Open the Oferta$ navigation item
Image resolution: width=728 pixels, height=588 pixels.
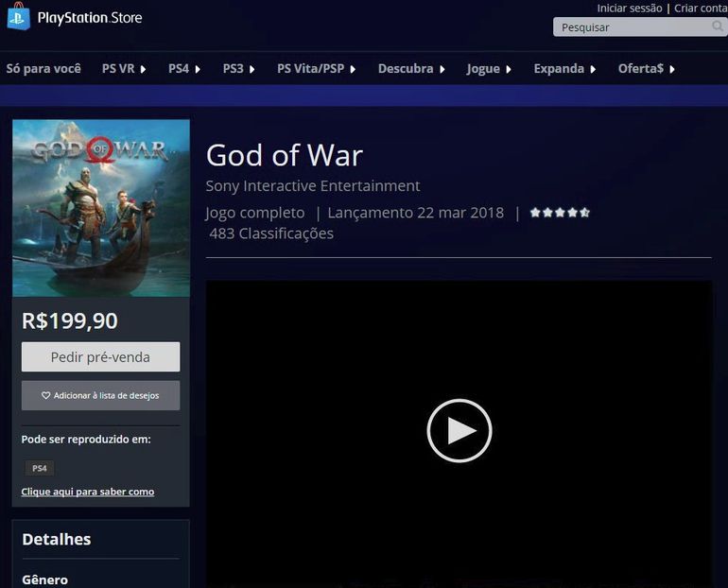click(x=641, y=69)
